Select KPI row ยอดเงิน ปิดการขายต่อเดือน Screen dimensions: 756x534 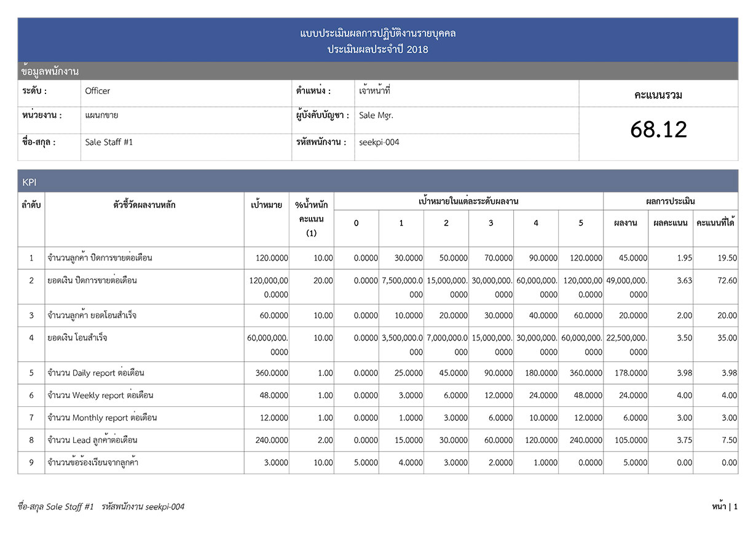coord(378,287)
